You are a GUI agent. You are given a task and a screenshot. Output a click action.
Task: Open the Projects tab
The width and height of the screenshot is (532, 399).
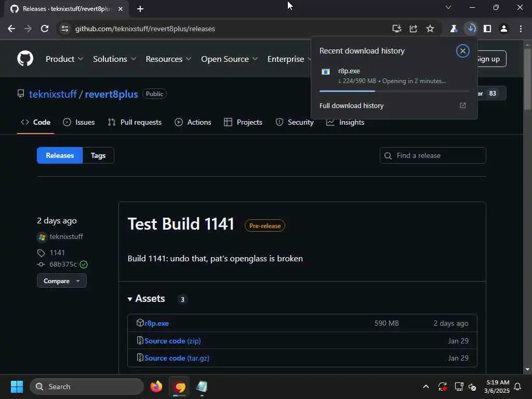[243, 122]
